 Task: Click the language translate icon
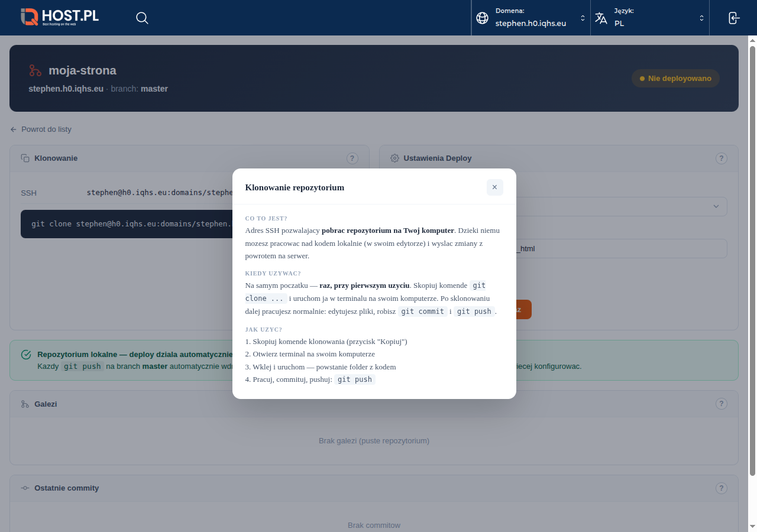tap(601, 18)
